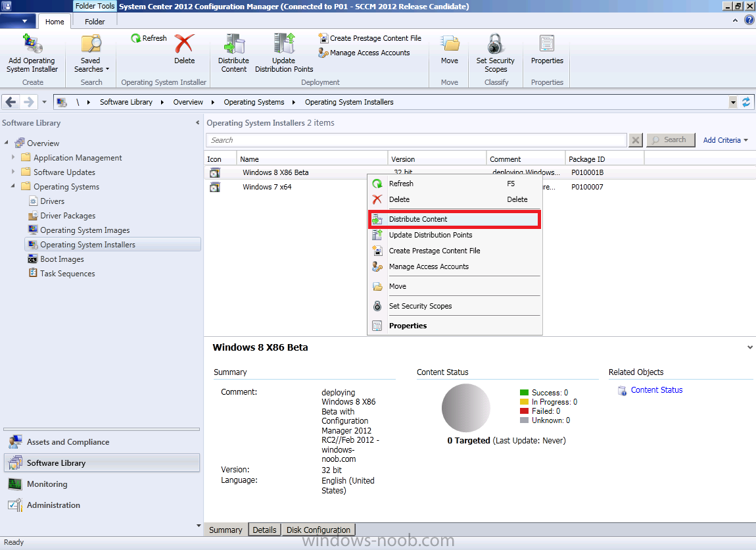Choose Move in the context menu

pos(455,286)
